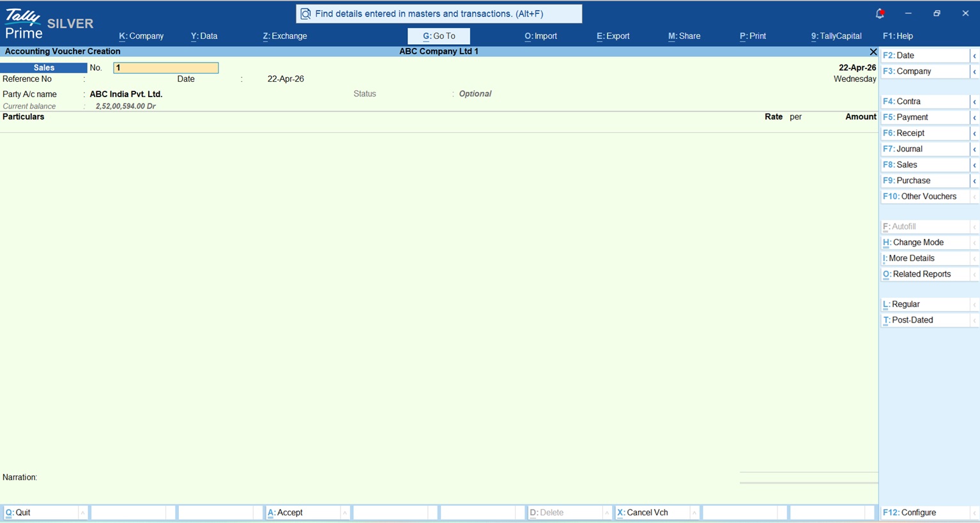Open O: Related Reports
The image size is (980, 523).
(925, 275)
